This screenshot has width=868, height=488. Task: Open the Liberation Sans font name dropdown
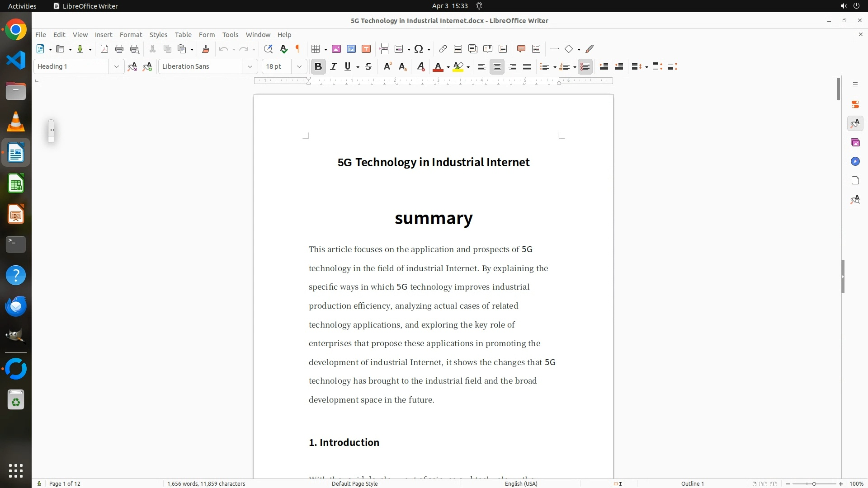[x=250, y=66]
